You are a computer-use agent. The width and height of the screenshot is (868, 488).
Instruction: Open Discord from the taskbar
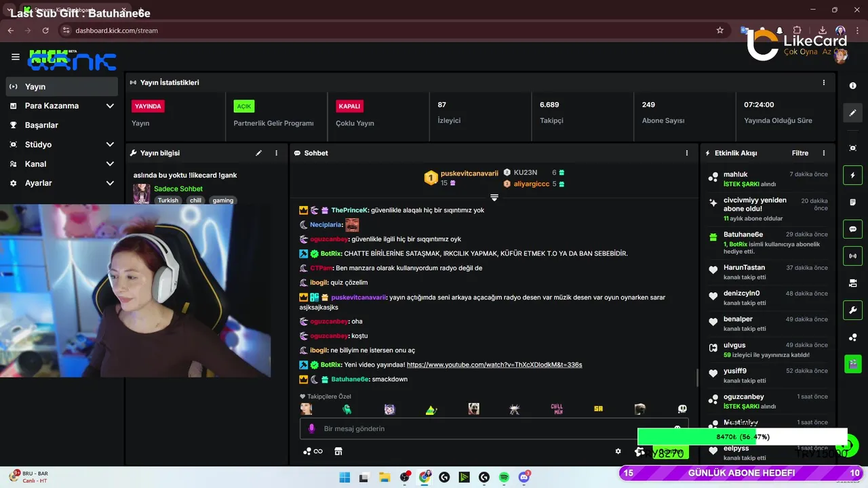524,477
